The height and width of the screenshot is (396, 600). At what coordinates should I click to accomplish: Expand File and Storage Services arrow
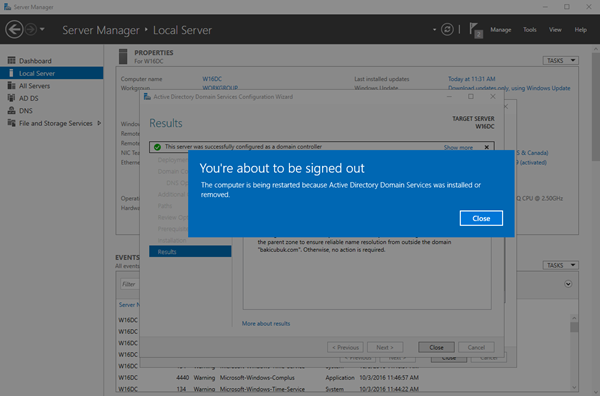[x=99, y=123]
